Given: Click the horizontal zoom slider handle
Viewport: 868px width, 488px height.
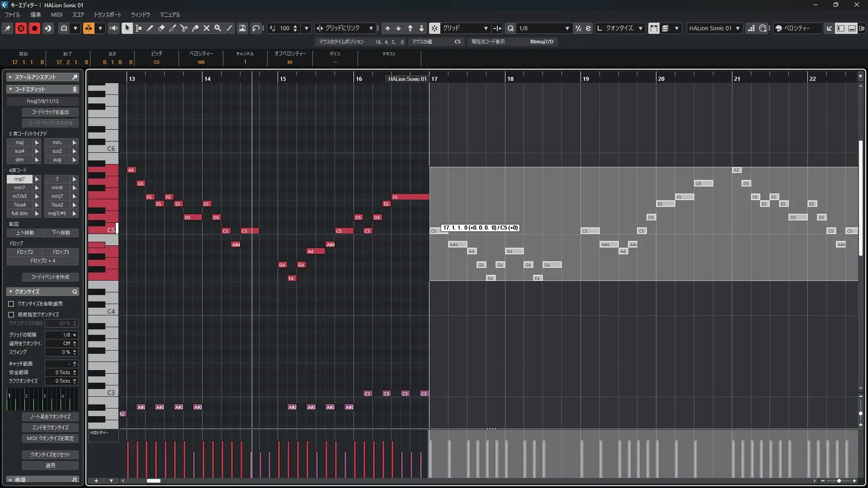Looking at the screenshot, I should click(x=839, y=481).
